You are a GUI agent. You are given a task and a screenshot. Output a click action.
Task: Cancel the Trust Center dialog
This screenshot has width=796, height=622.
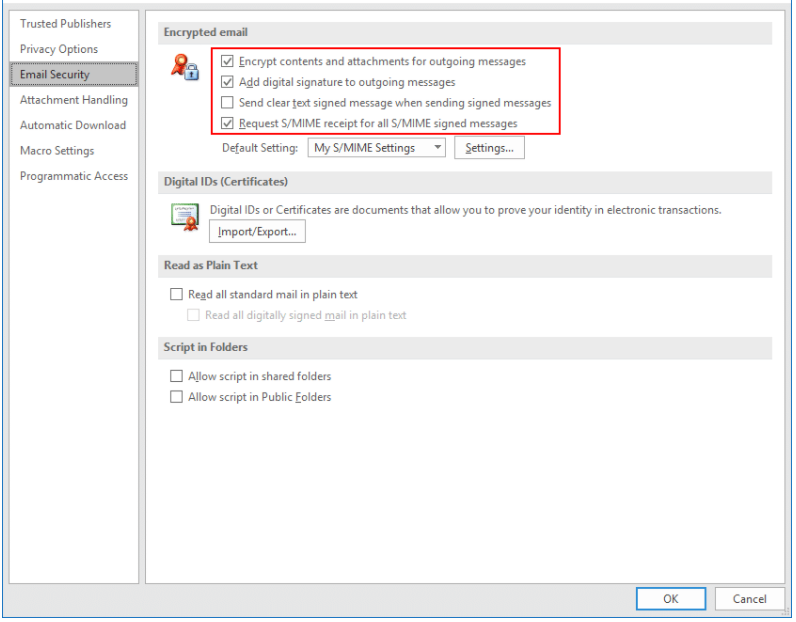coord(749,599)
